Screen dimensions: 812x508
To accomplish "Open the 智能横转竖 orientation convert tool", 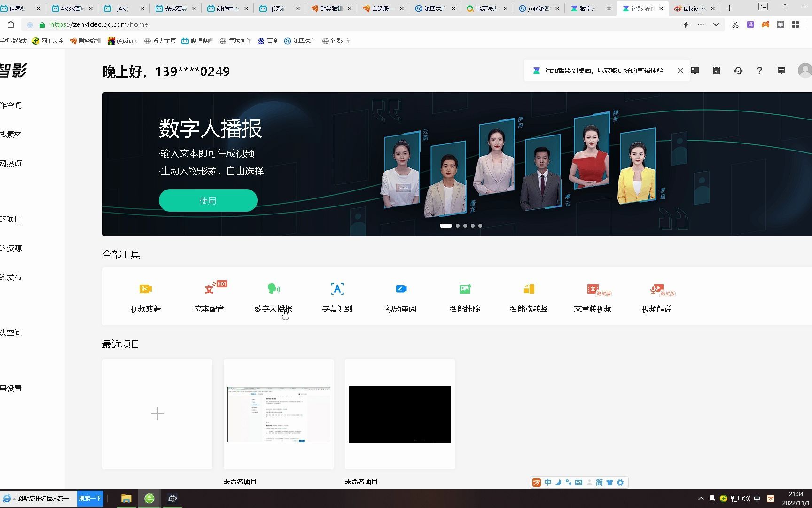I will 529,297.
